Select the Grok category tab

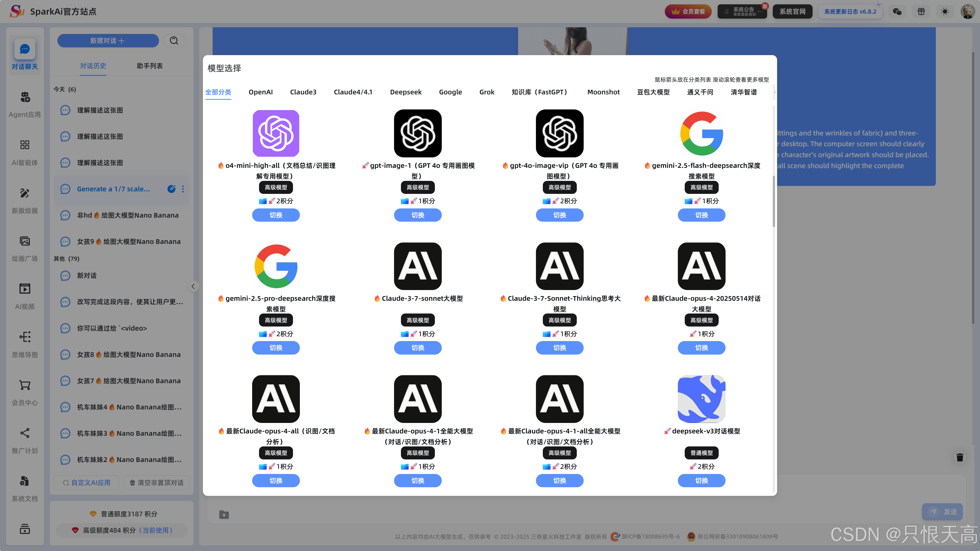click(x=487, y=92)
